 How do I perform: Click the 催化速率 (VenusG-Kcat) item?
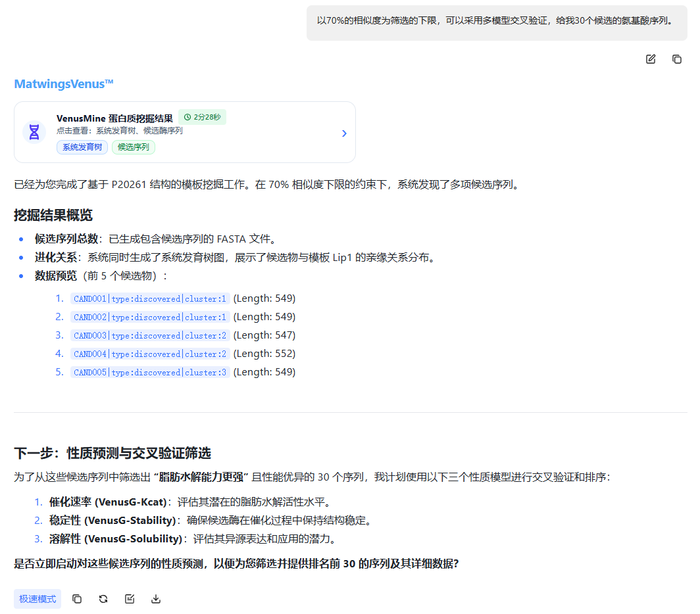coord(191,502)
